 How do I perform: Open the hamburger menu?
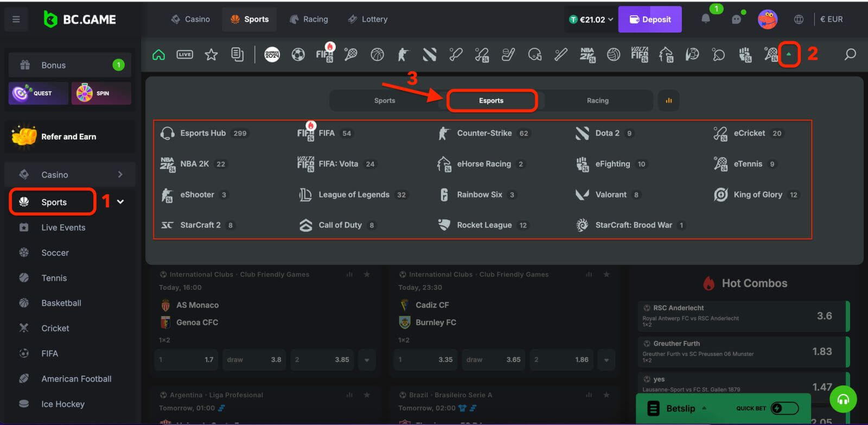point(16,20)
